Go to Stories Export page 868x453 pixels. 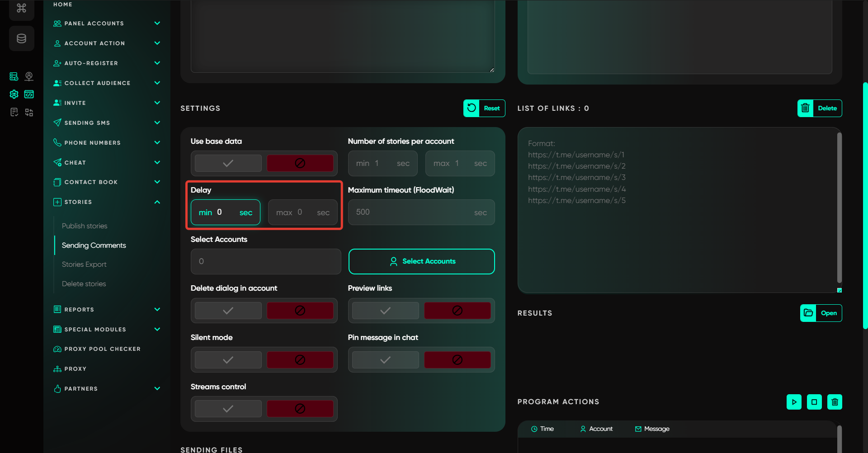point(84,264)
